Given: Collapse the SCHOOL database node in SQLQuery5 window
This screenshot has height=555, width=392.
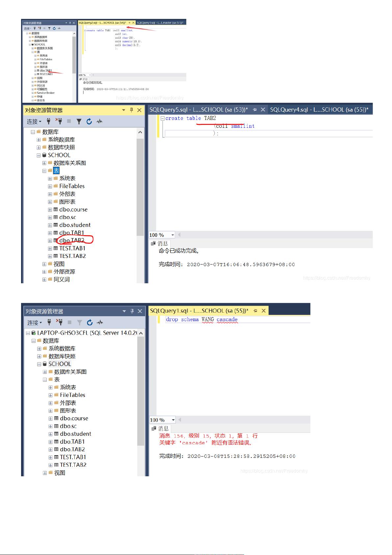Looking at the screenshot, I should tap(39, 155).
